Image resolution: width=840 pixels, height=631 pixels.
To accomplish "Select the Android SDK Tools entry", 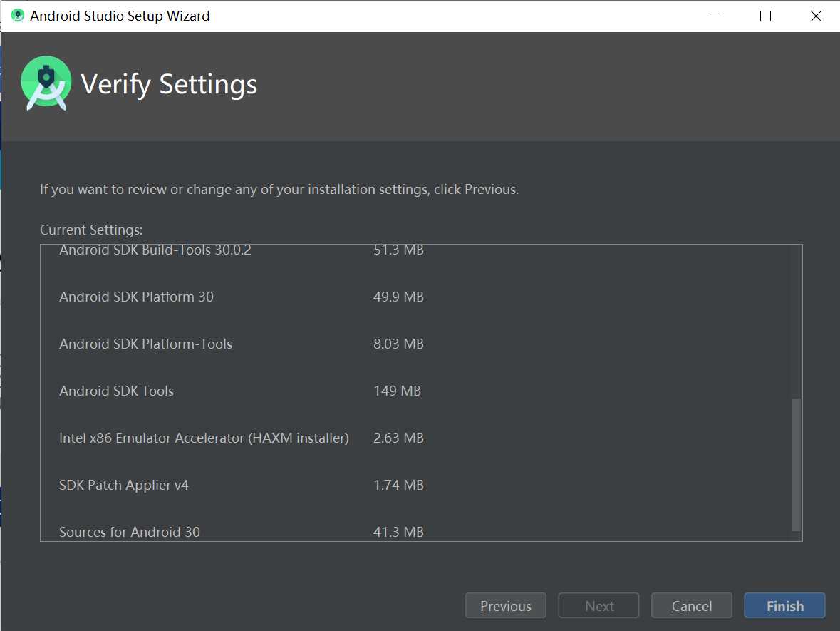I will click(x=116, y=391).
